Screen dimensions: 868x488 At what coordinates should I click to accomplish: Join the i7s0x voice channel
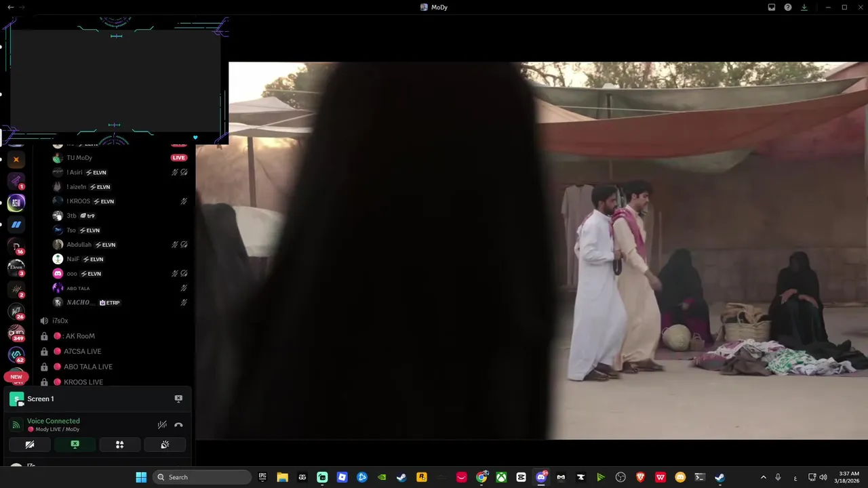[x=114, y=321]
